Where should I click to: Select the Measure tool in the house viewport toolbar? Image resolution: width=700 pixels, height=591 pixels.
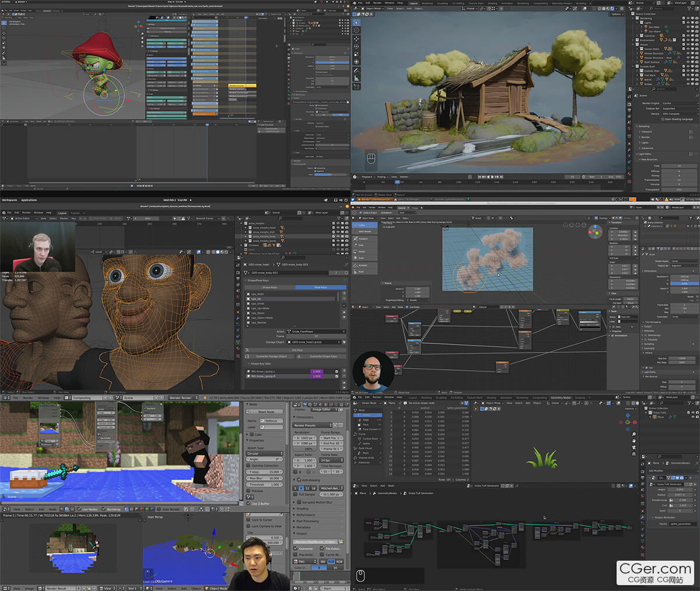coord(356,78)
